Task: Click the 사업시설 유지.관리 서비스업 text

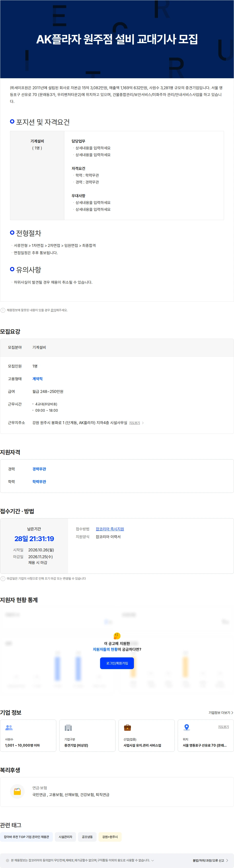Action: click(x=142, y=745)
